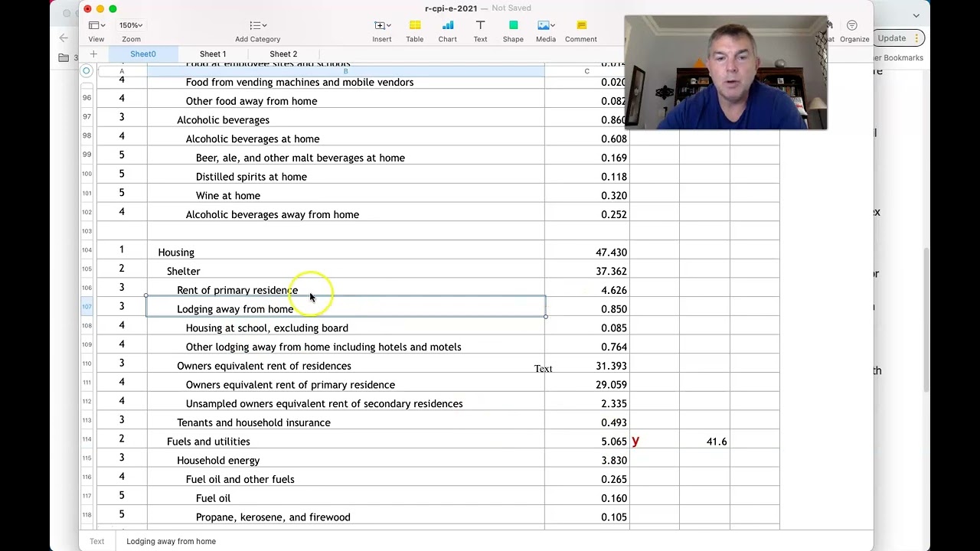This screenshot has height=551, width=980.
Task: Click the 'Wine at home' cell
Action: (345, 195)
